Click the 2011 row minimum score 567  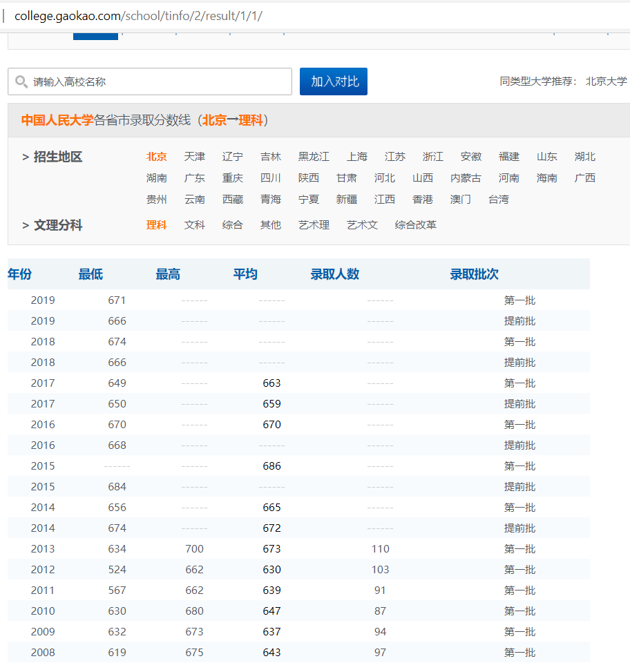[x=117, y=591]
